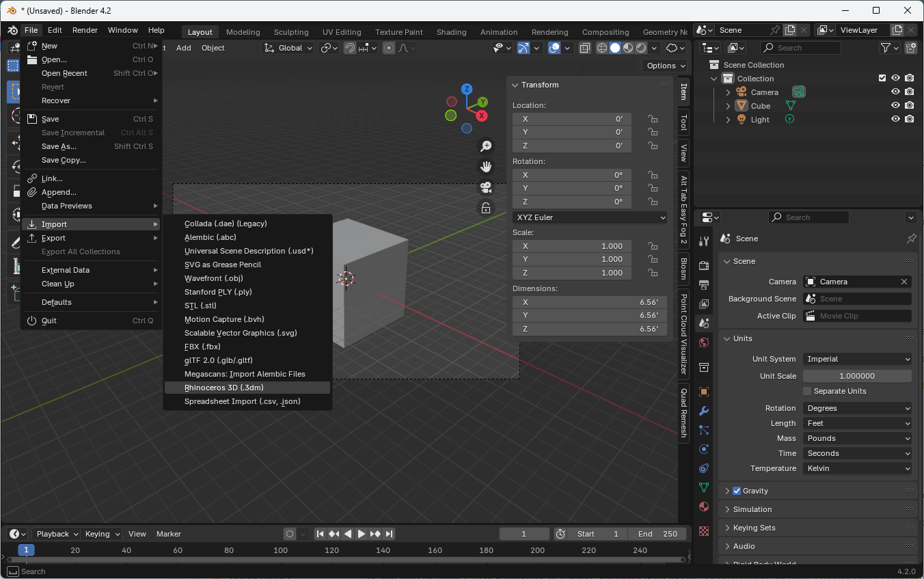
Task: Open the Texture checker properties tab
Action: tap(704, 531)
